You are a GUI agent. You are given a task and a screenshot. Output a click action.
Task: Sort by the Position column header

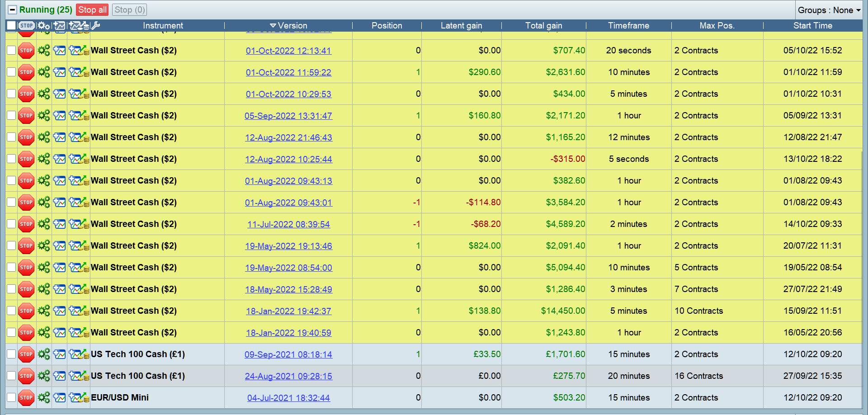click(x=387, y=26)
